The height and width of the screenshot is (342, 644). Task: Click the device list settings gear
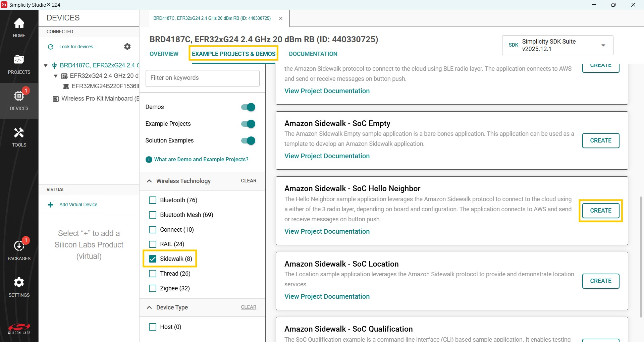(x=127, y=47)
